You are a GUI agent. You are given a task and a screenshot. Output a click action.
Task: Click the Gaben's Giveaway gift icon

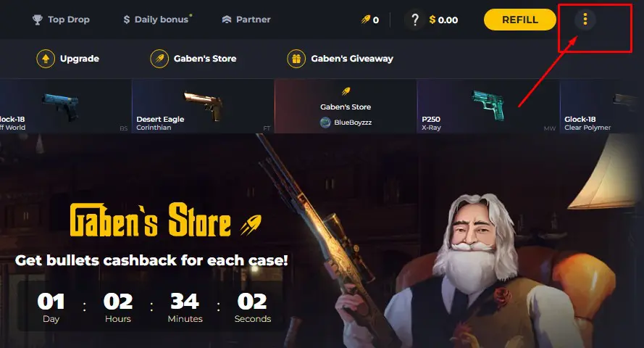click(x=296, y=59)
